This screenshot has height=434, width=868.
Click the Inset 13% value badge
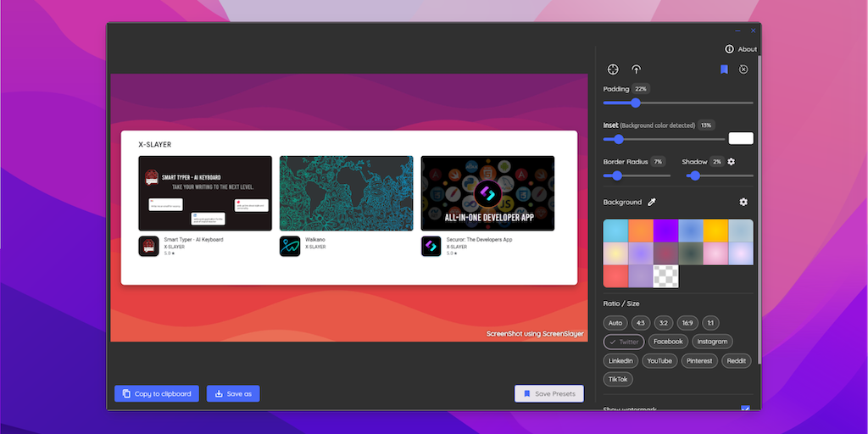tap(706, 125)
